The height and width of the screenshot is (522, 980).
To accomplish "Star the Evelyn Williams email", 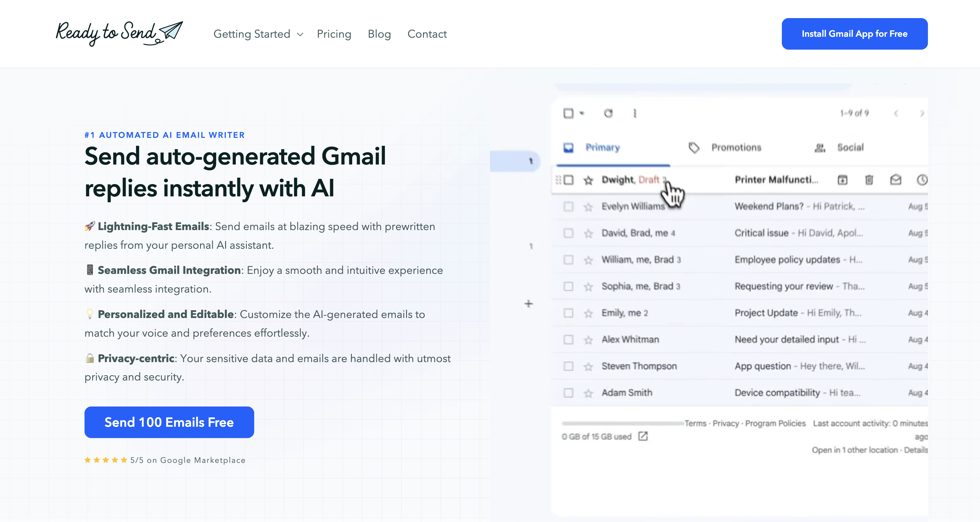I will (589, 207).
